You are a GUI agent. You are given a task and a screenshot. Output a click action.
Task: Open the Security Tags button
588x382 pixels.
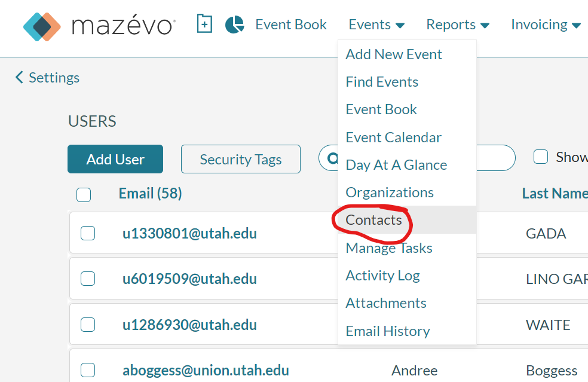point(241,159)
